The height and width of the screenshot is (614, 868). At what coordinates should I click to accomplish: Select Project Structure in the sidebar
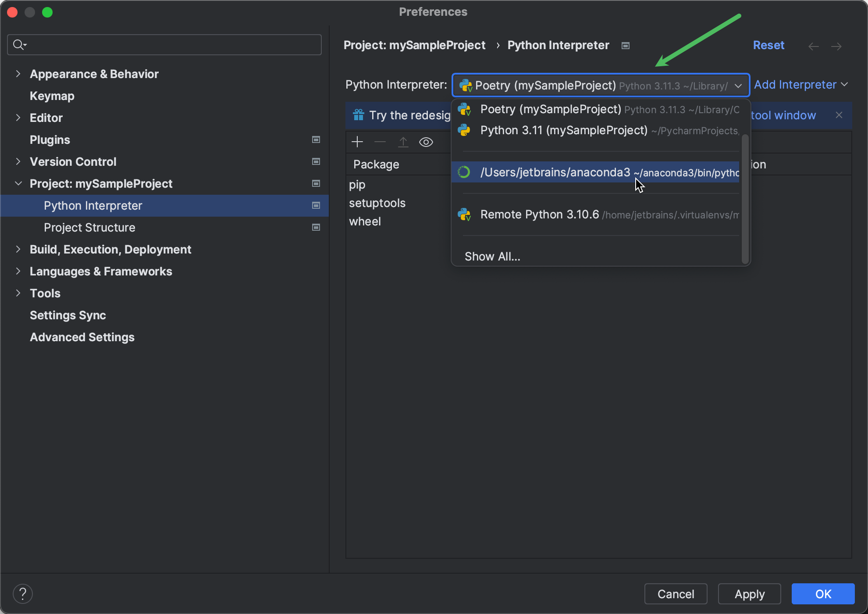(89, 227)
